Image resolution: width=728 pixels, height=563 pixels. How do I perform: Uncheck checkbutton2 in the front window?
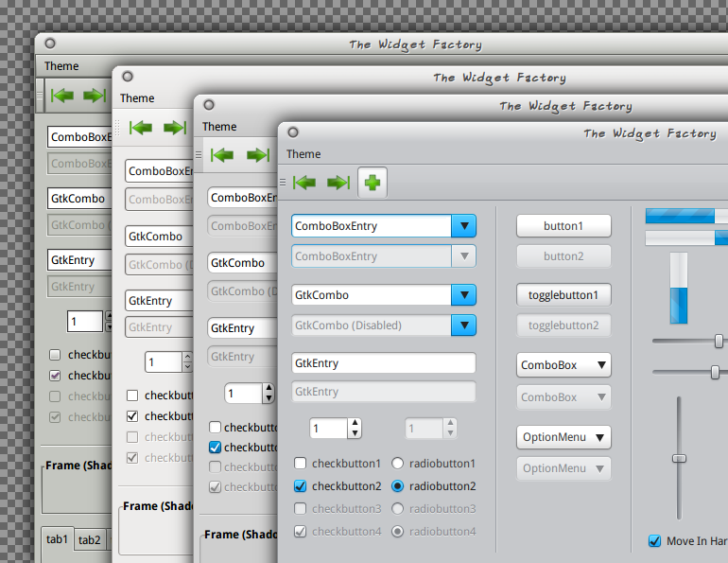click(x=301, y=486)
